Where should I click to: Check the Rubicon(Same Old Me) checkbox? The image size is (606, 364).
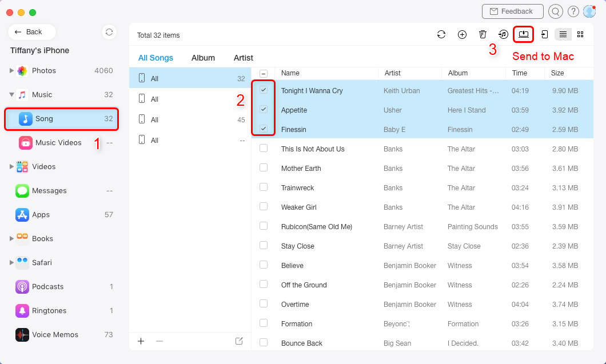(264, 226)
